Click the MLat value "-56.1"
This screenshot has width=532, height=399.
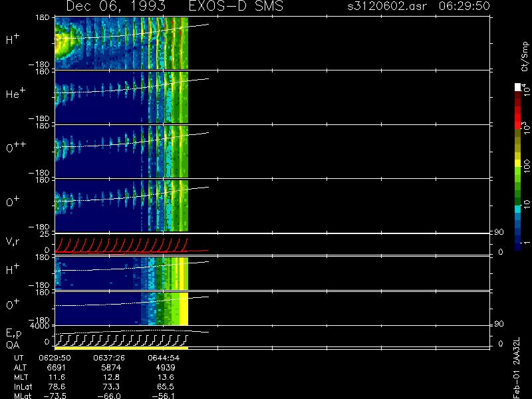pyautogui.click(x=164, y=396)
